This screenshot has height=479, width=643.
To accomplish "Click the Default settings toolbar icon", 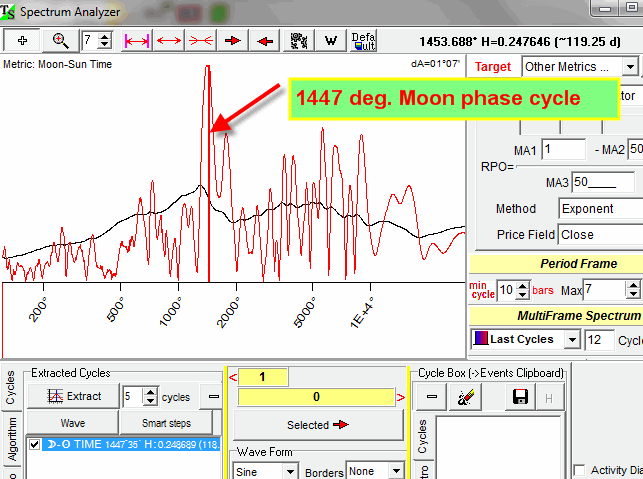I will coord(363,41).
